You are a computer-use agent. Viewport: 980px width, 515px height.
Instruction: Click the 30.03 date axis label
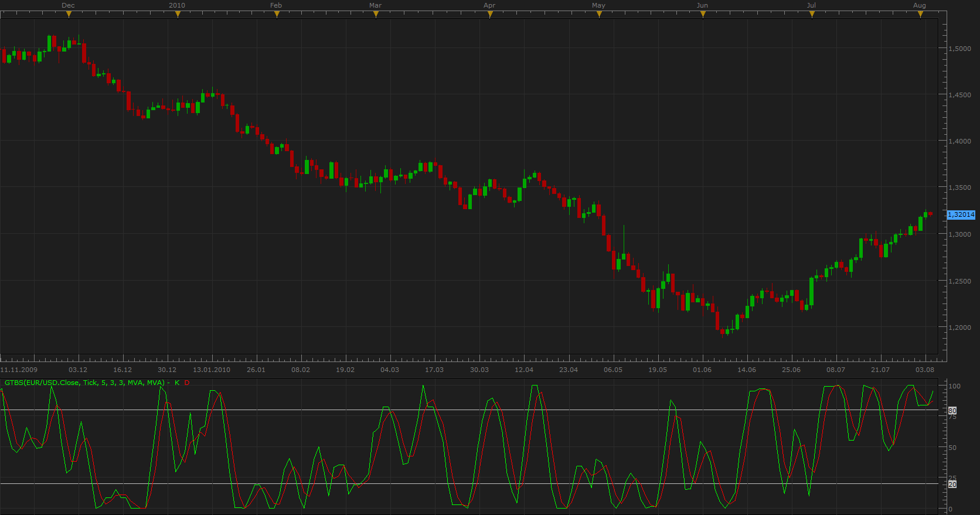pyautogui.click(x=479, y=370)
